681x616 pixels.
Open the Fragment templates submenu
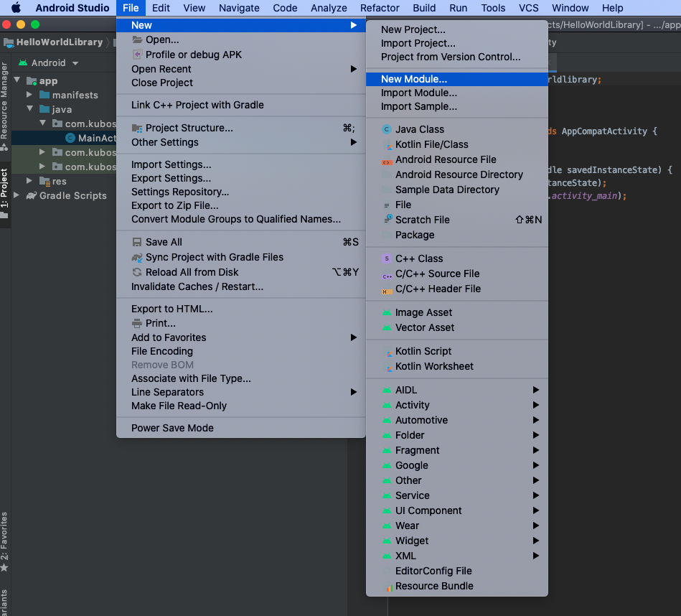[457, 450]
